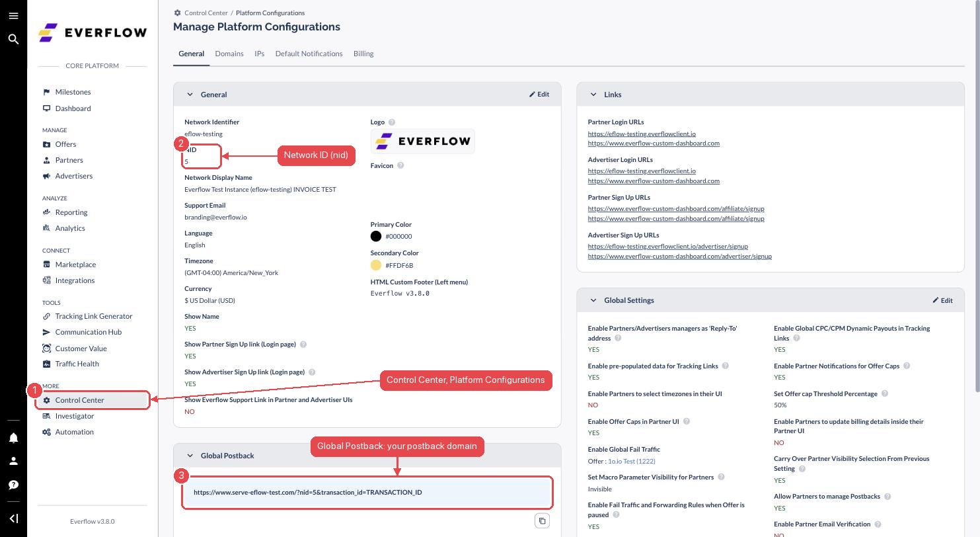The height and width of the screenshot is (537, 980).
Task: Open Reporting under Analyze
Action: [71, 212]
